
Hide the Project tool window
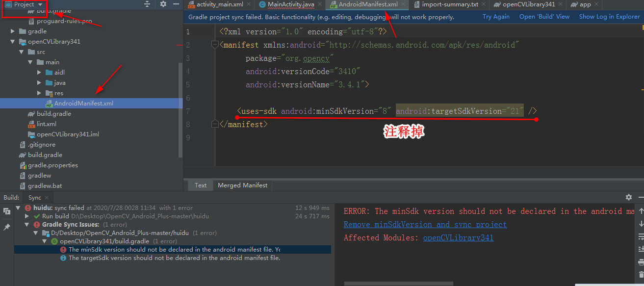click(x=176, y=4)
